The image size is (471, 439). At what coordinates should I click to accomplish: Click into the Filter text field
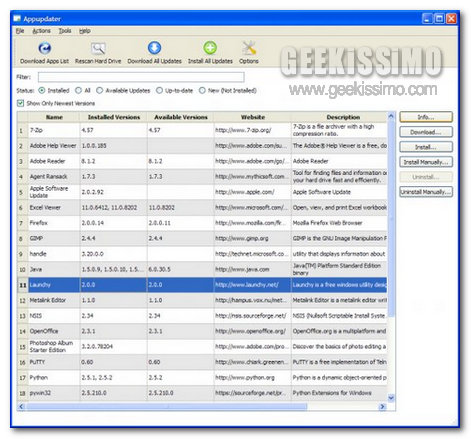141,77
